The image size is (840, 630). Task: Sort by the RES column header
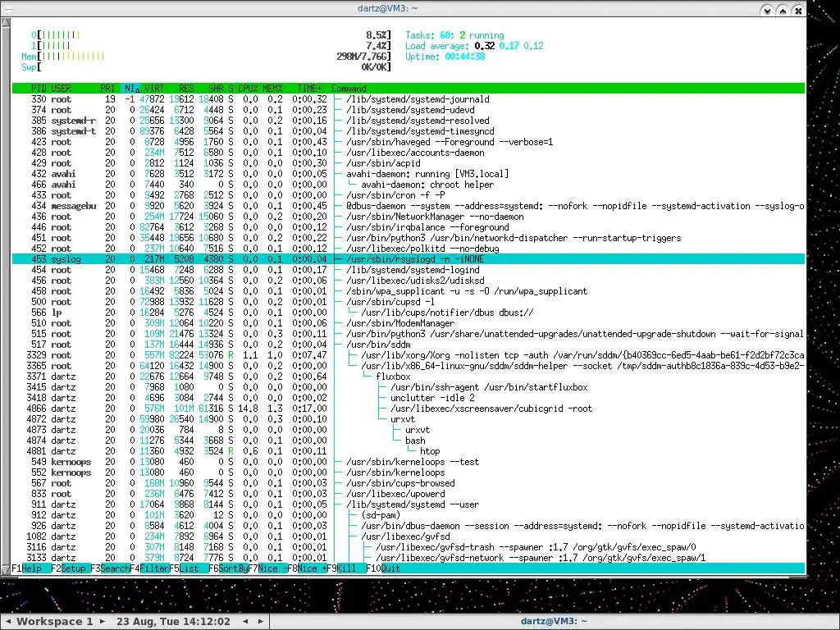point(186,89)
